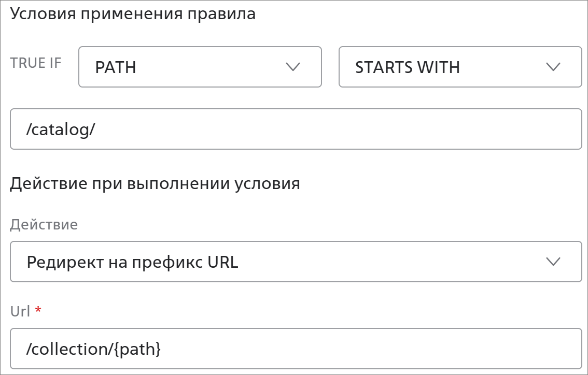Image resolution: width=588 pixels, height=375 pixels.
Task: Click the chevron arrow in the PATH dropdown
Action: pos(293,67)
